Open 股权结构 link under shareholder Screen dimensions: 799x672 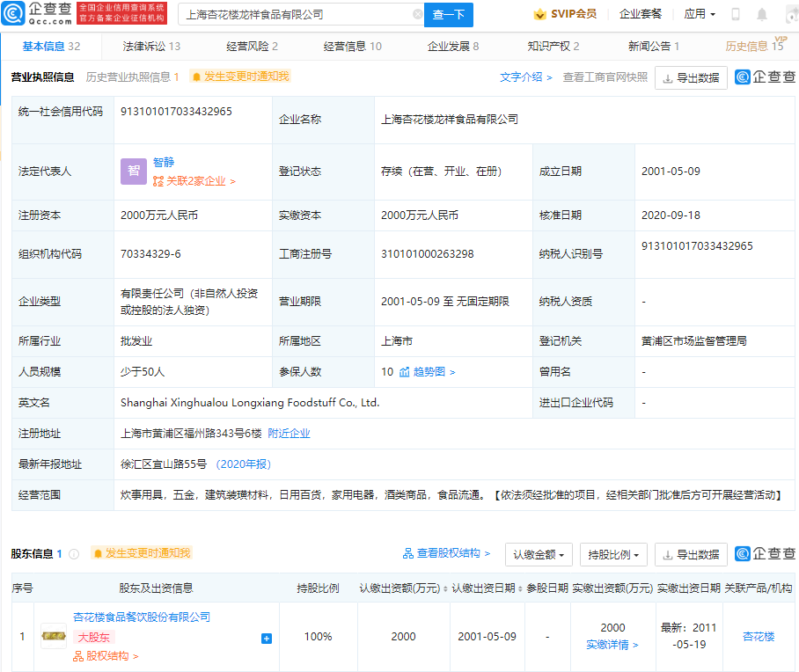(112, 656)
